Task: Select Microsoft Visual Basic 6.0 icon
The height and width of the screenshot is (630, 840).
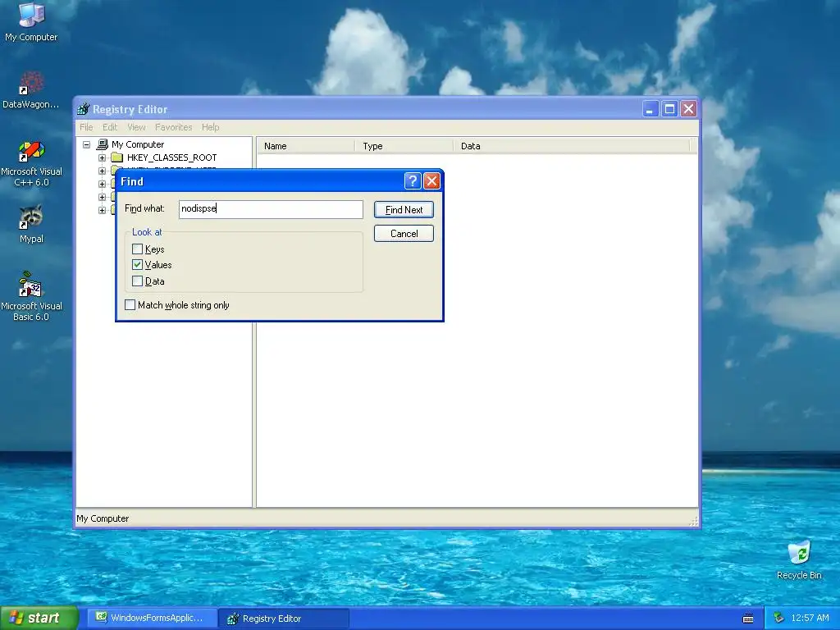Action: tap(31, 296)
